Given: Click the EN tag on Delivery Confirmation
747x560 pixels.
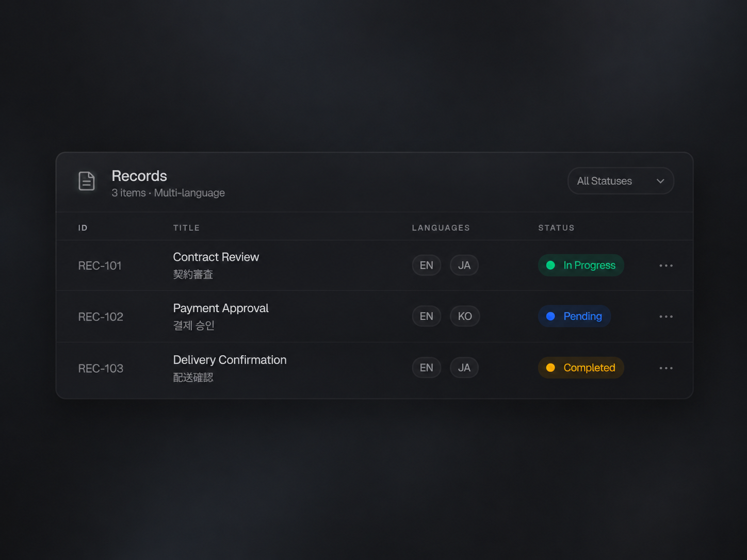Looking at the screenshot, I should point(427,368).
